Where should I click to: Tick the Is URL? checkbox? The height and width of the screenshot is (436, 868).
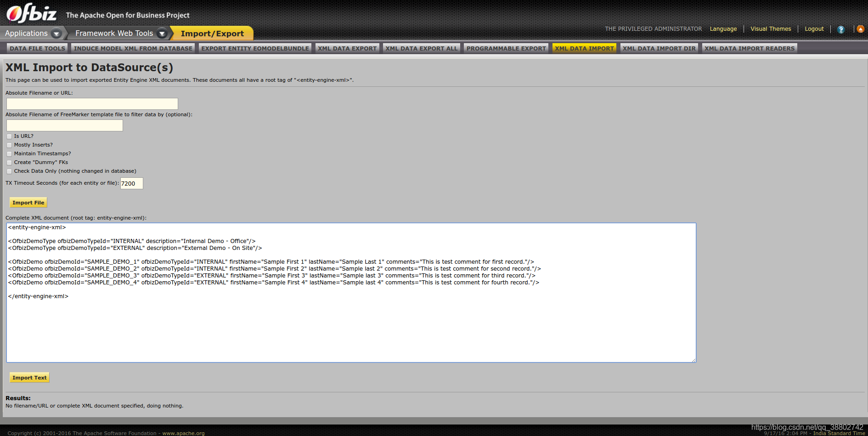click(x=9, y=136)
